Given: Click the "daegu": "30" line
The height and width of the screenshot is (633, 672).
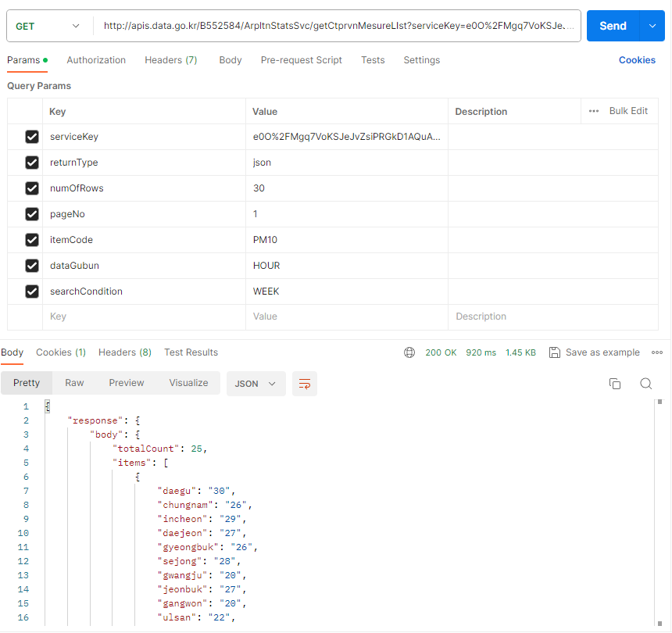Looking at the screenshot, I should [x=196, y=491].
